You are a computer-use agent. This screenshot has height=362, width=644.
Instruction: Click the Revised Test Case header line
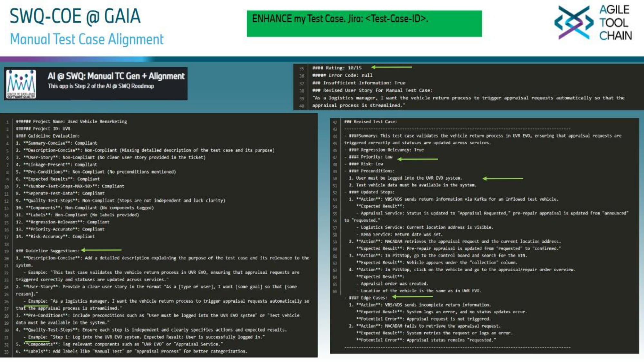[x=370, y=122]
